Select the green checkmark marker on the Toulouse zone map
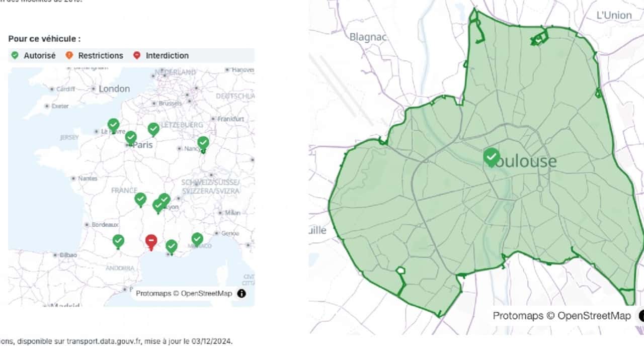The height and width of the screenshot is (362, 644). [x=492, y=157]
